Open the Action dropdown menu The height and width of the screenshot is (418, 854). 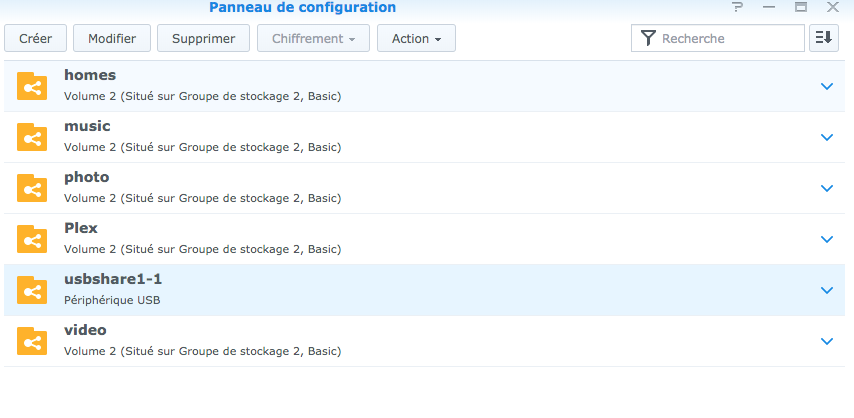(416, 39)
